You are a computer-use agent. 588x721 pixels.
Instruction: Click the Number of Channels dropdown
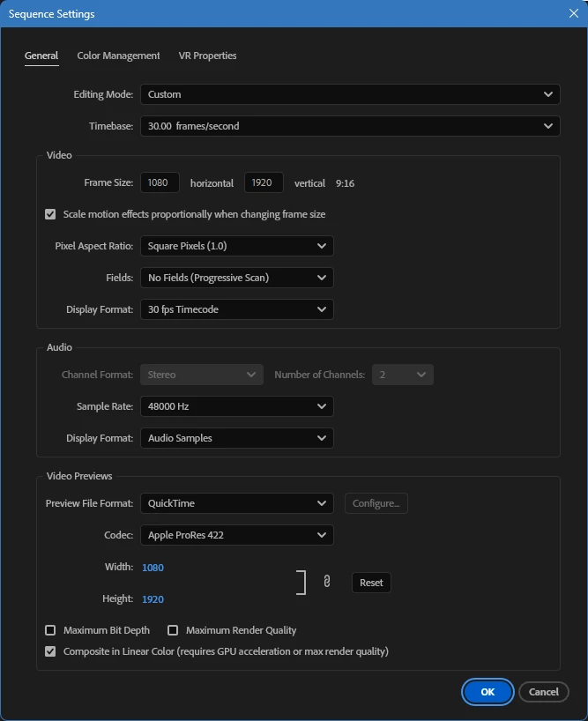click(x=402, y=375)
